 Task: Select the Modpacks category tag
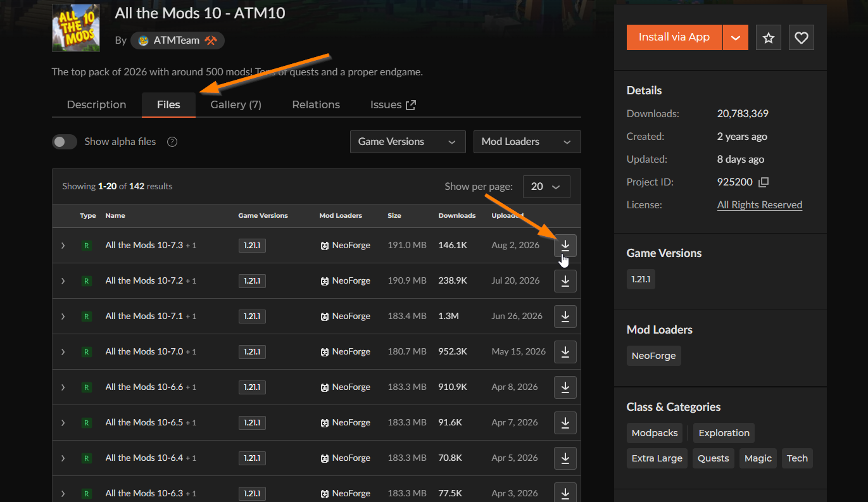(x=655, y=433)
